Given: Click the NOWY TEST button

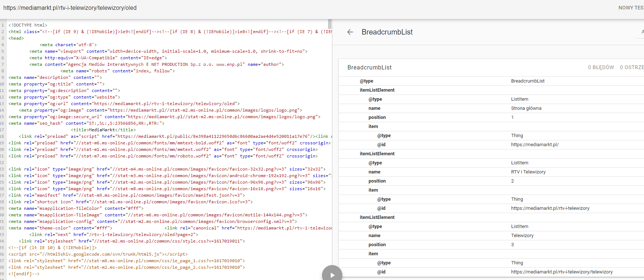Looking at the screenshot, I should pyautogui.click(x=631, y=8).
